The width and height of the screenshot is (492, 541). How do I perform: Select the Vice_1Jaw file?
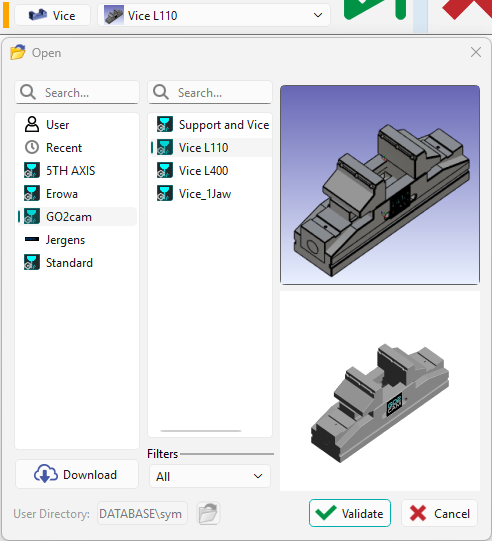[211, 194]
